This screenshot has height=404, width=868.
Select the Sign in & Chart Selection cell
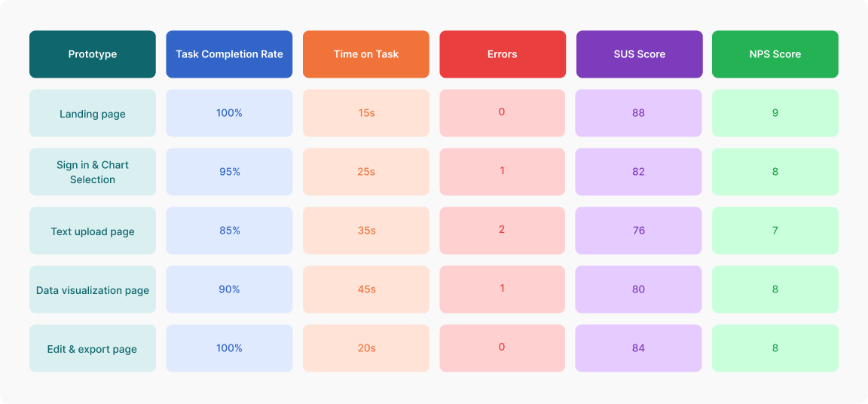[93, 172]
